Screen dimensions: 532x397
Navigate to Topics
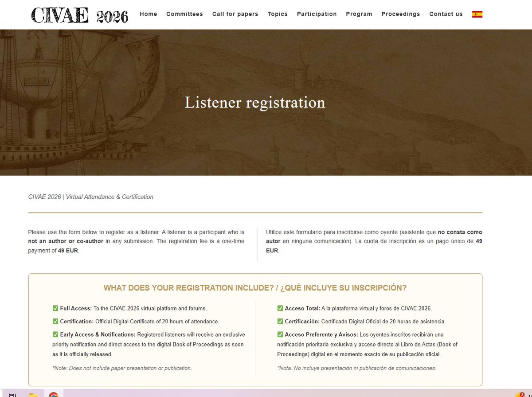pyautogui.click(x=278, y=14)
